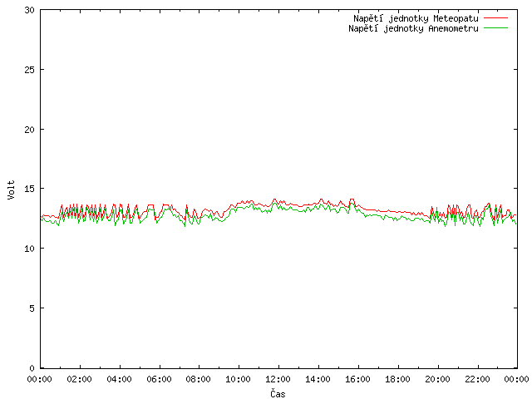Click the y-axis value 15

tap(30, 189)
